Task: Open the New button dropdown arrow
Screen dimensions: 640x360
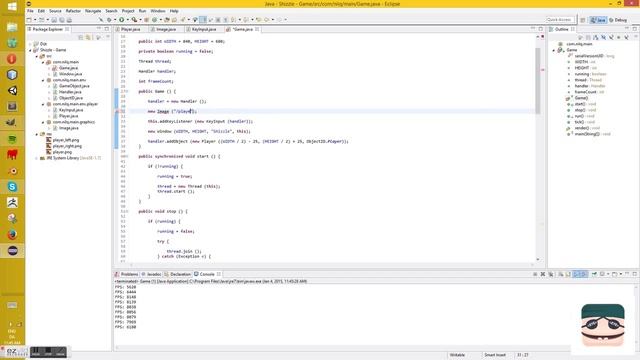Action: point(35,20)
